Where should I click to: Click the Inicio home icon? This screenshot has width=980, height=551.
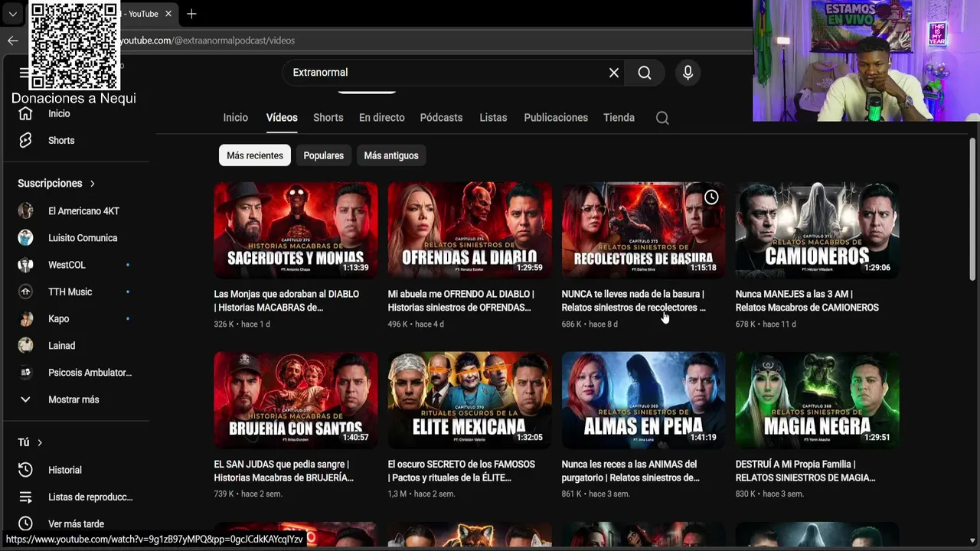25,113
